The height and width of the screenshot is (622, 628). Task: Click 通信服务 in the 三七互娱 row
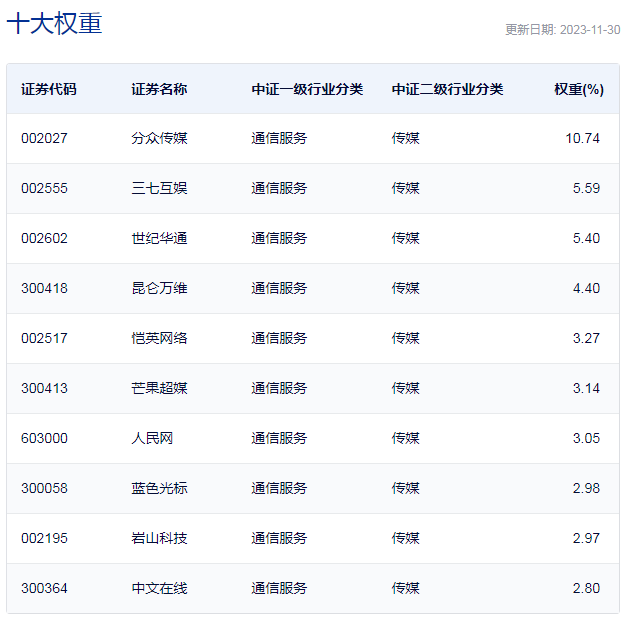tap(279, 188)
